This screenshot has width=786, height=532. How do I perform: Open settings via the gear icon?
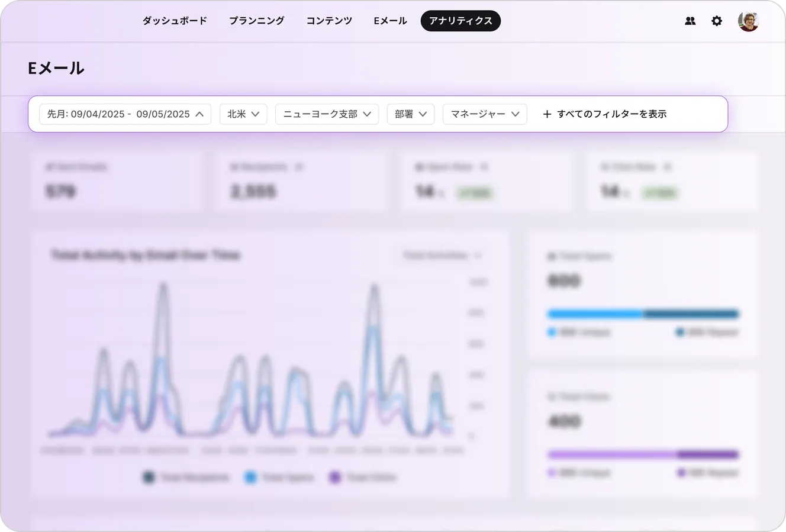coord(717,21)
